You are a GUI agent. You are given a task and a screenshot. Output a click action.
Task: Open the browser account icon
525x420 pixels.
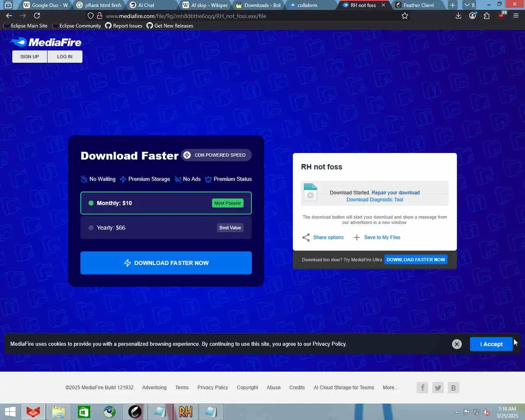coord(472,16)
